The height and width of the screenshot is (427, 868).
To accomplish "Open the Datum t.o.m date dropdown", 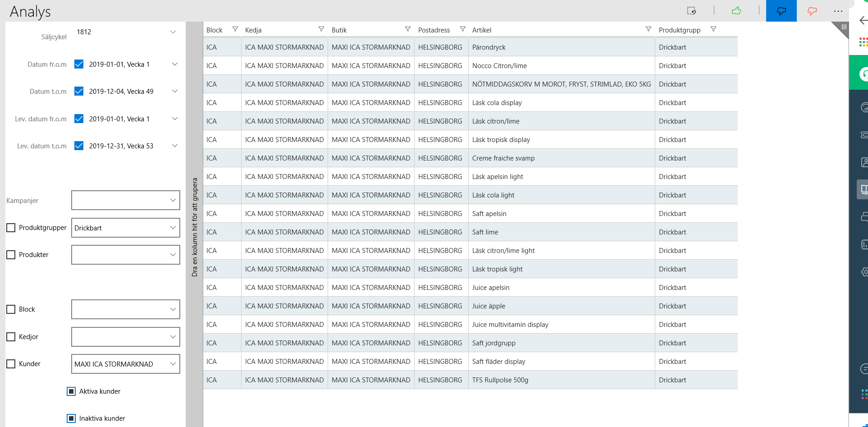I will [175, 91].
